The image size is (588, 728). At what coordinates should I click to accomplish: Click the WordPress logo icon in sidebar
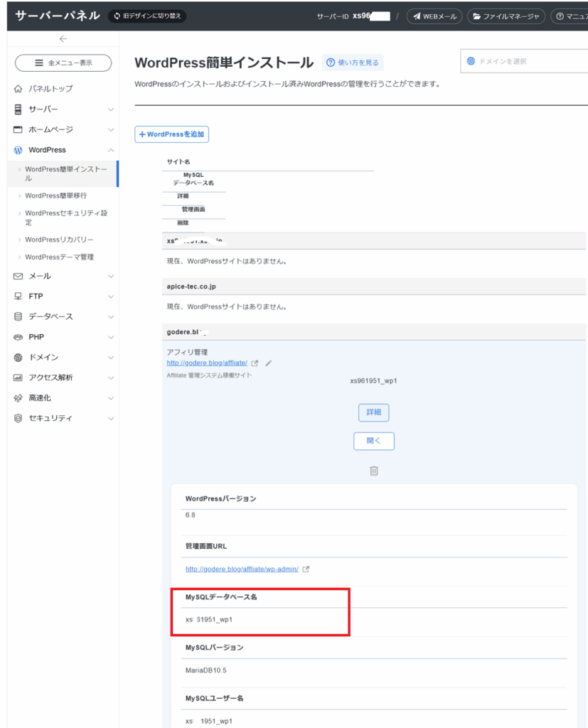pos(18,150)
